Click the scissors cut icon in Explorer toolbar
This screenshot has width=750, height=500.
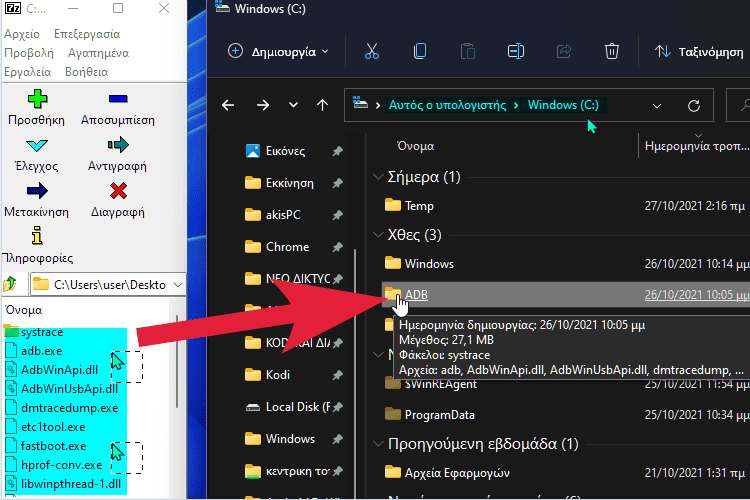[x=372, y=51]
